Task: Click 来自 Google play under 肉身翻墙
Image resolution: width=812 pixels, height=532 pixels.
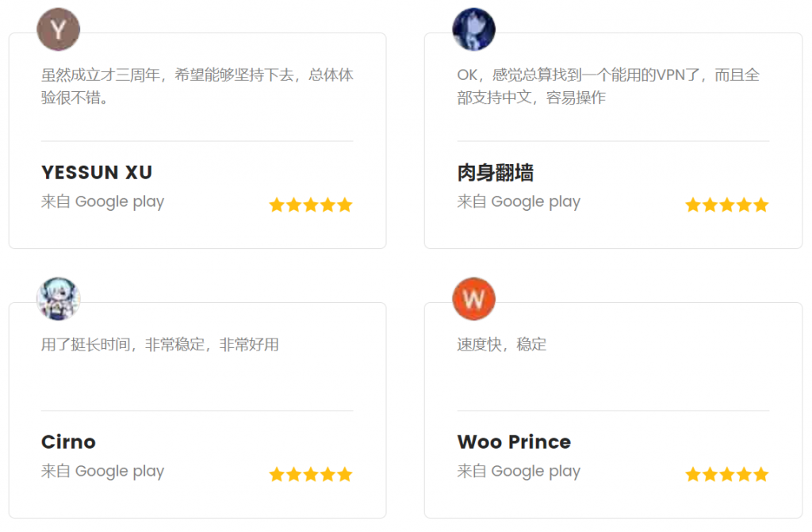Action: click(519, 202)
